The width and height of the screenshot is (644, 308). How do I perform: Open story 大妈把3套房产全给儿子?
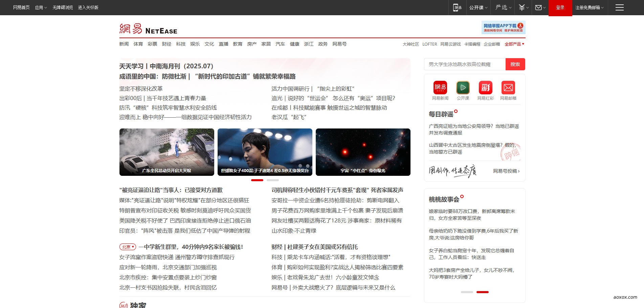pyautogui.click(x=472, y=274)
